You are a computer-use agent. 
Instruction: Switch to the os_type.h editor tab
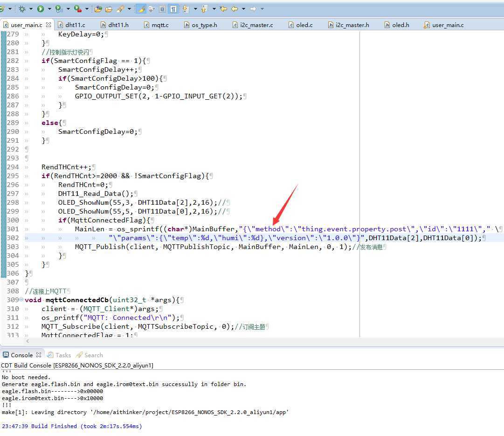tap(200, 25)
